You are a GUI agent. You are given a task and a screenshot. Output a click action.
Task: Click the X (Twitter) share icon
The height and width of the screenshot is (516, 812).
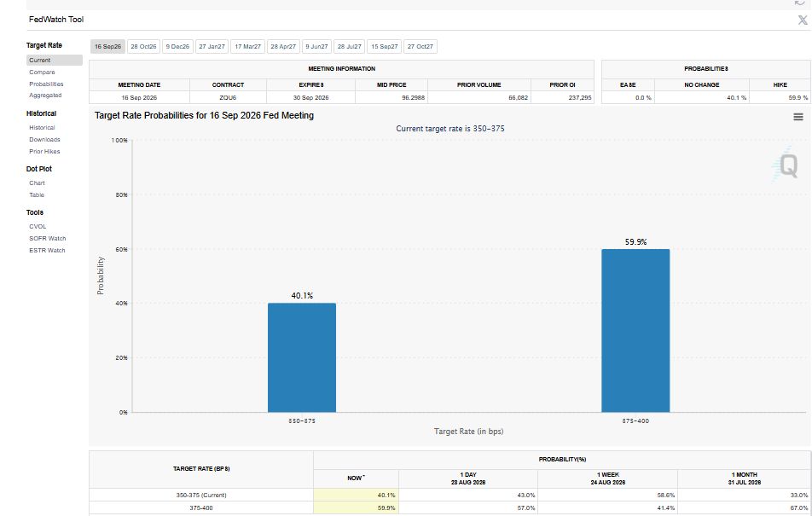[802, 20]
